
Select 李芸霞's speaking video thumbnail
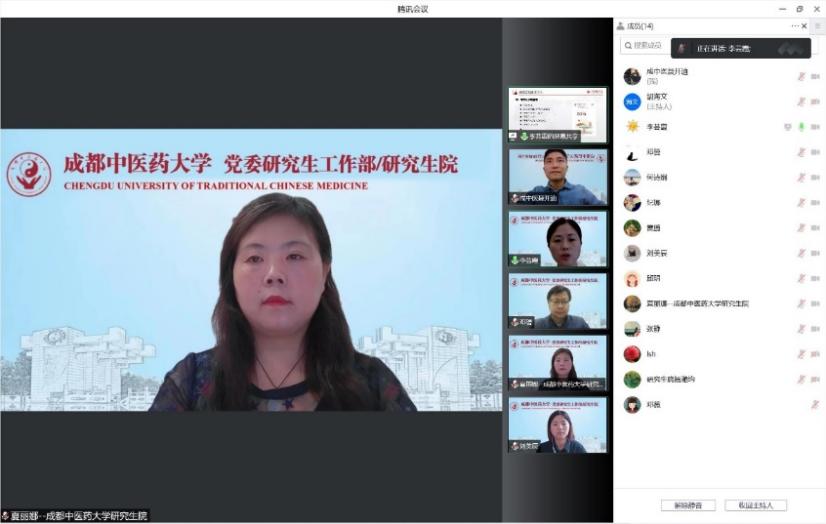coord(558,239)
